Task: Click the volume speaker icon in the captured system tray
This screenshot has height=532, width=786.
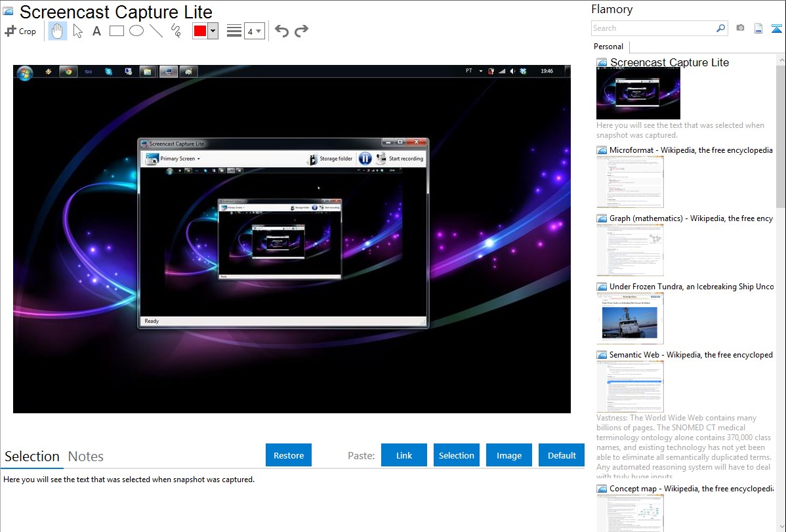Action: tap(512, 72)
